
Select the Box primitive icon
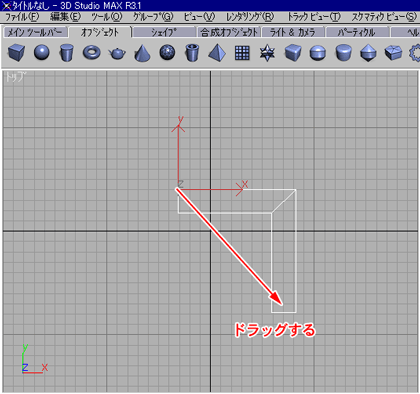16,53
